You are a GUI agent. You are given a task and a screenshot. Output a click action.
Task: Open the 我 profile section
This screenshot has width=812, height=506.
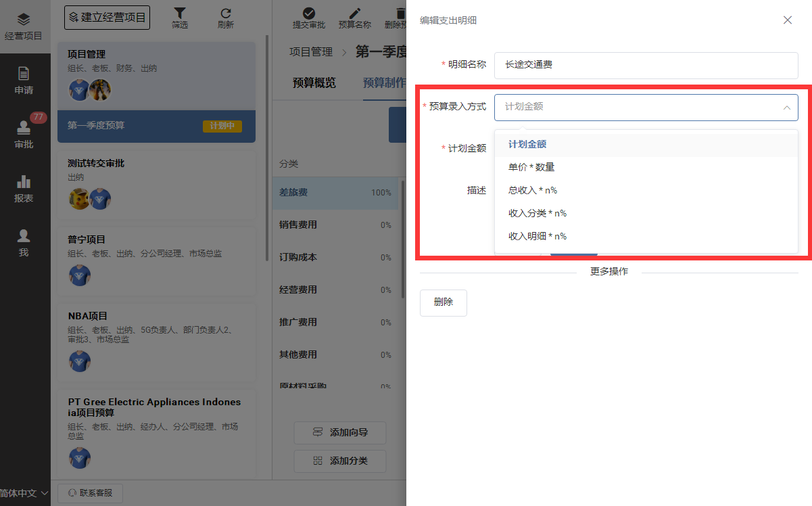click(x=24, y=243)
